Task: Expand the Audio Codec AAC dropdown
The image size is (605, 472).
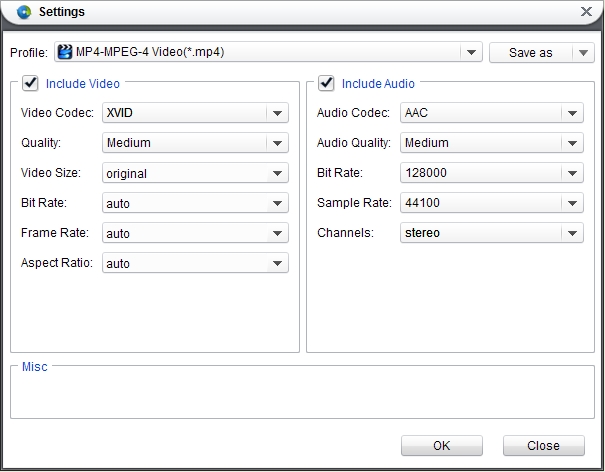Action: click(x=572, y=113)
